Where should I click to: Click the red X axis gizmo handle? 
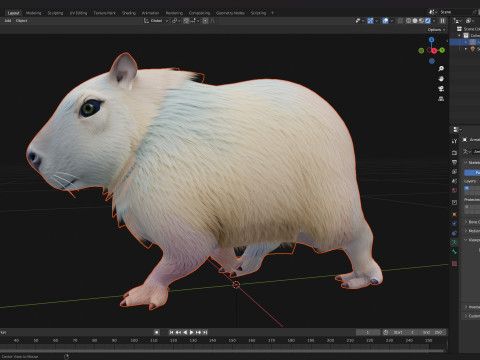click(x=434, y=51)
